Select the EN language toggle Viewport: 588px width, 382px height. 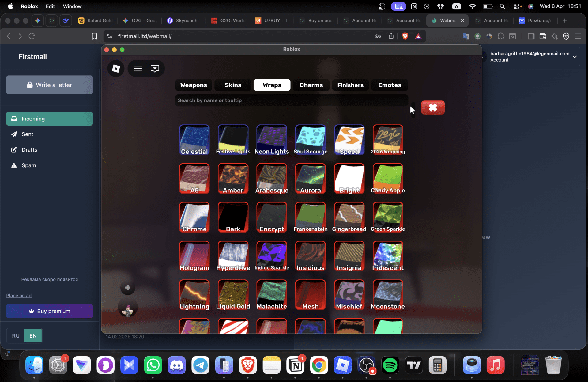[x=33, y=336]
